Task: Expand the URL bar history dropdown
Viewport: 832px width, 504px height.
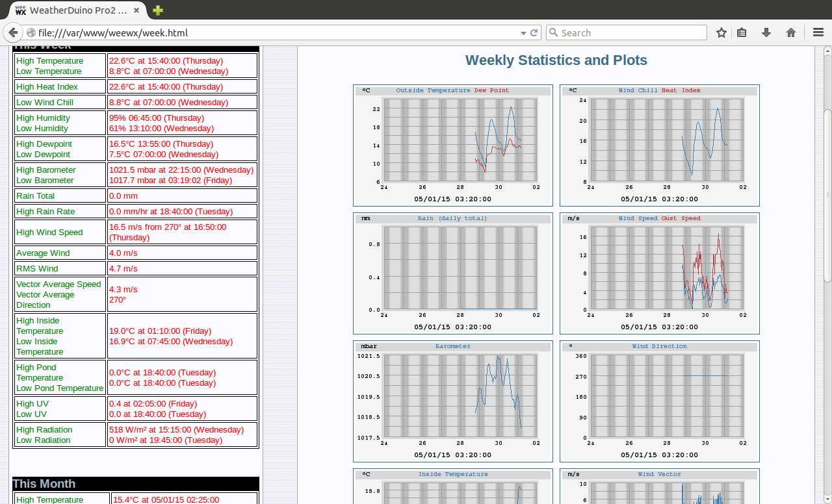Action: pyautogui.click(x=523, y=32)
